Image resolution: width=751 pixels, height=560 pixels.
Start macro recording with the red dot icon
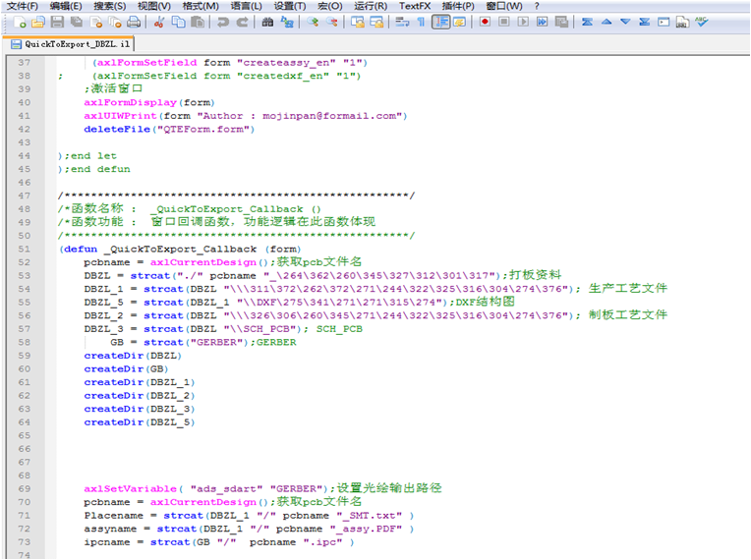[x=485, y=22]
